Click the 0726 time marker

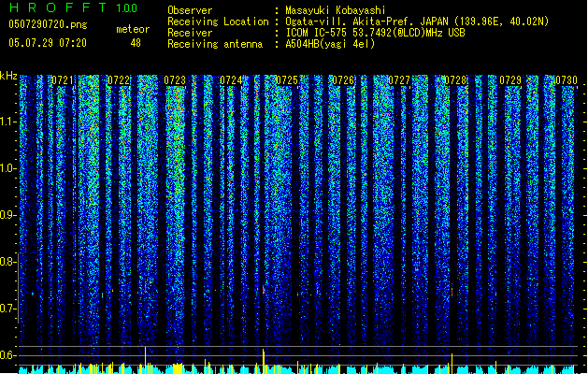click(x=343, y=80)
